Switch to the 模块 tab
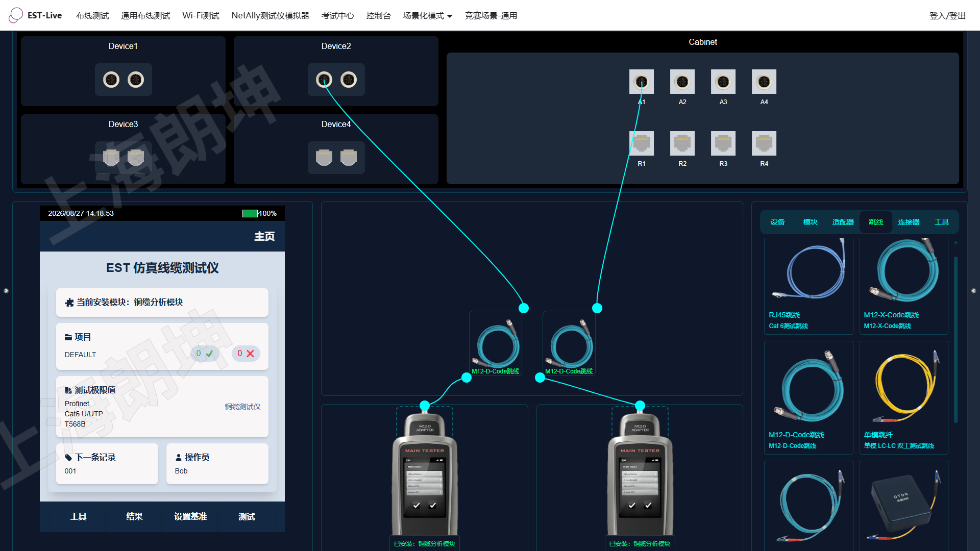 [810, 222]
